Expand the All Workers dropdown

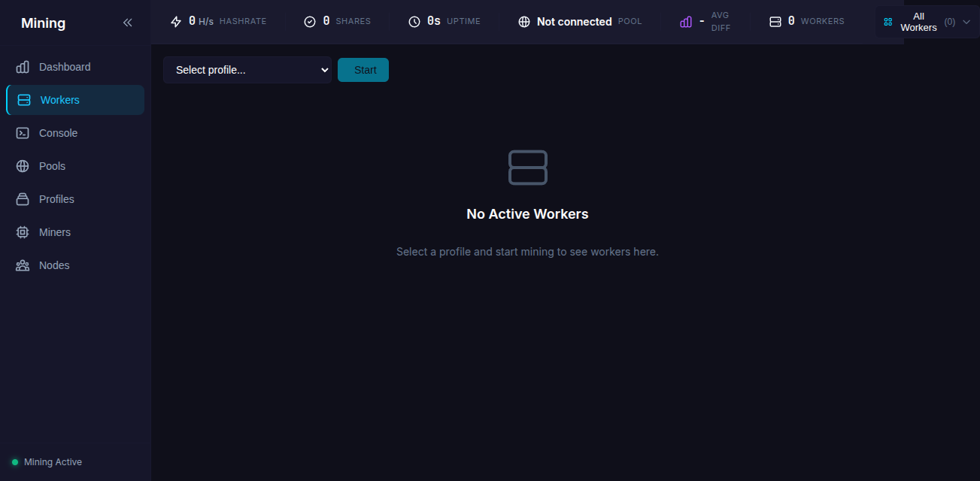[927, 22]
